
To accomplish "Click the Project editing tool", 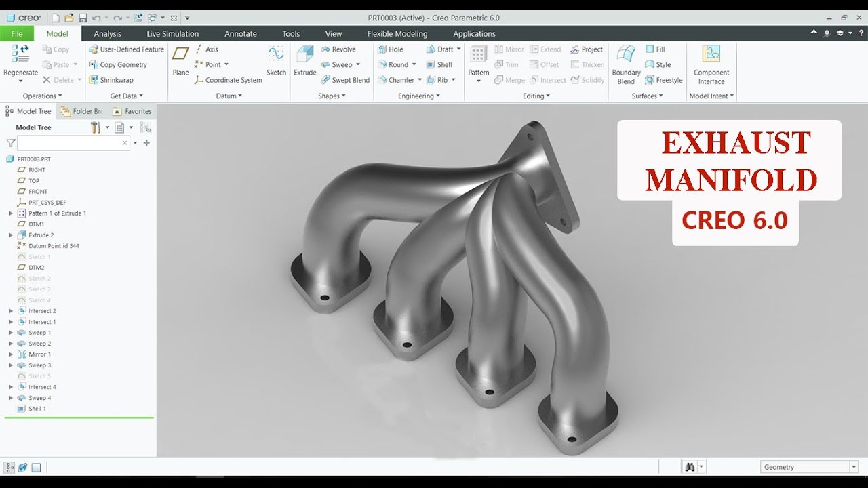I will (587, 49).
